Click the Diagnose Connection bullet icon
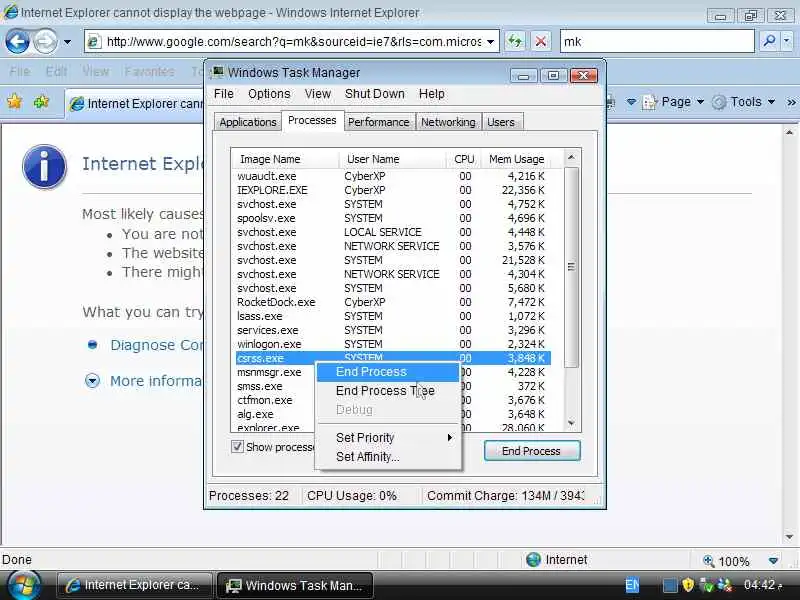 tap(92, 345)
